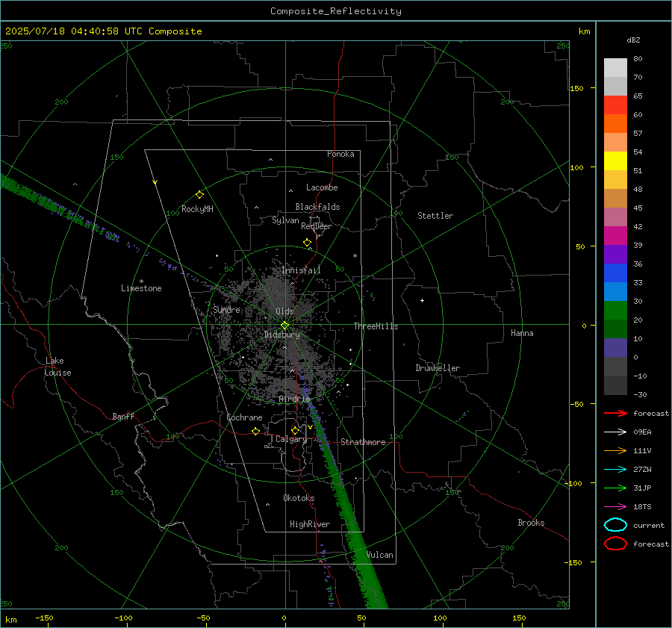672x628 pixels.
Task: Click the Innisfail city label
Action: [301, 270]
